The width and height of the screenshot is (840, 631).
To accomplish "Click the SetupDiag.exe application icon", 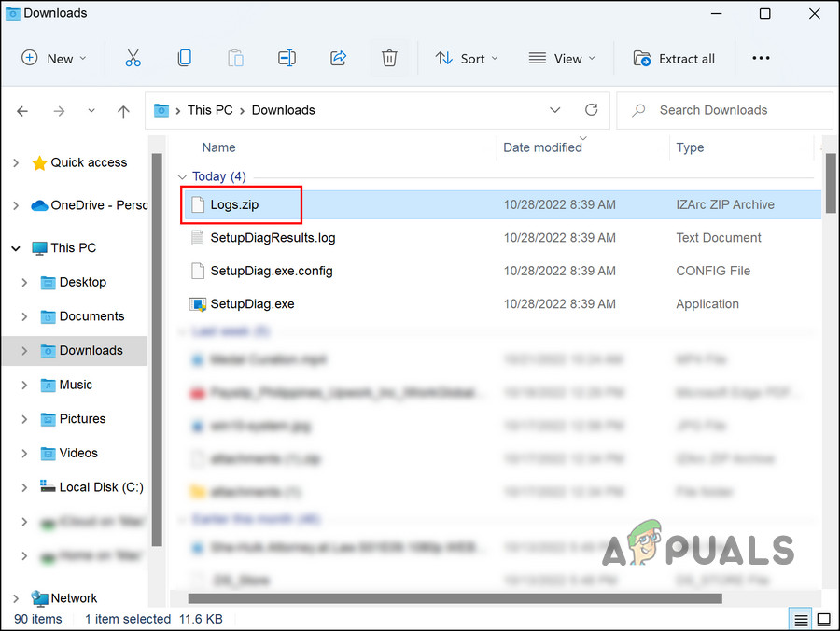I will [x=198, y=304].
